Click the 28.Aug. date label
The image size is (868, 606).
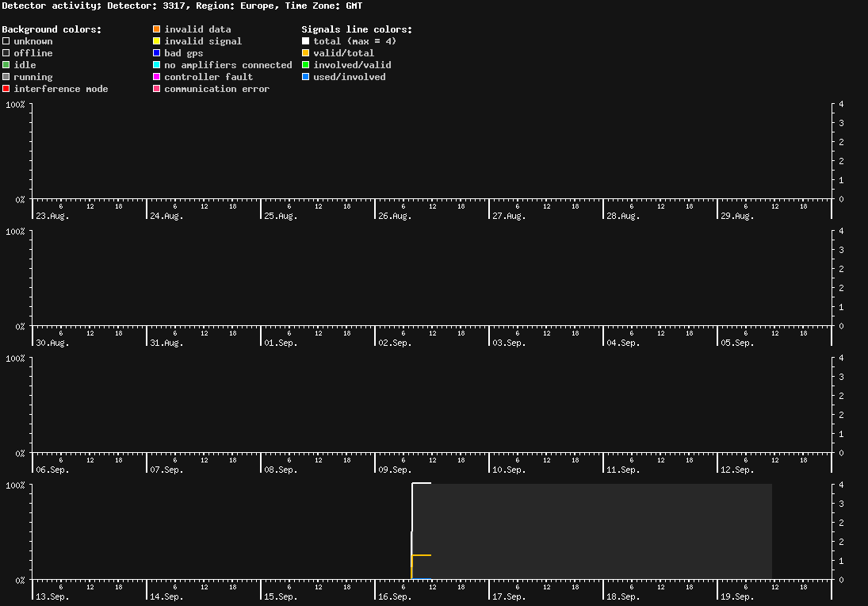(x=623, y=216)
